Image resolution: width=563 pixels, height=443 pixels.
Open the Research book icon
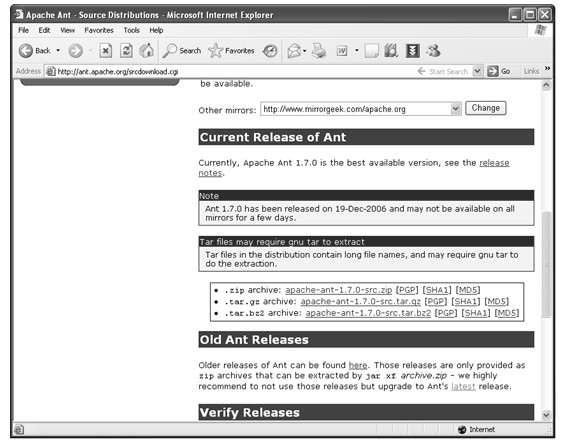point(391,51)
